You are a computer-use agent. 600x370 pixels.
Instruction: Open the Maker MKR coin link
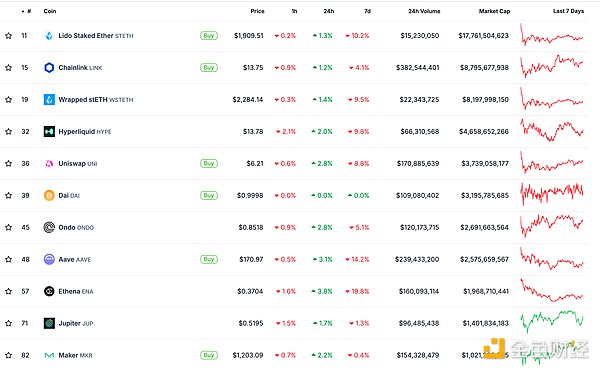point(75,355)
